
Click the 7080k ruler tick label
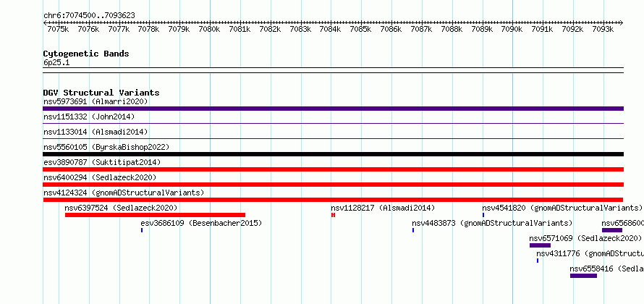point(209,29)
